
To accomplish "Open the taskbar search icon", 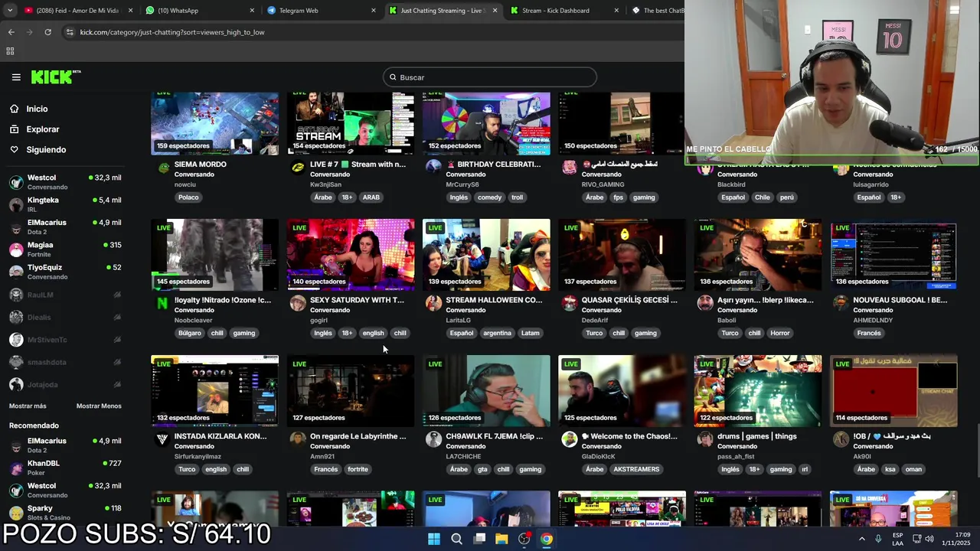I will click(456, 539).
